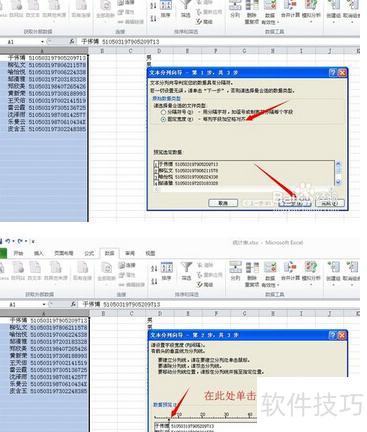Open help in step 2 wizard title bar

332,335
